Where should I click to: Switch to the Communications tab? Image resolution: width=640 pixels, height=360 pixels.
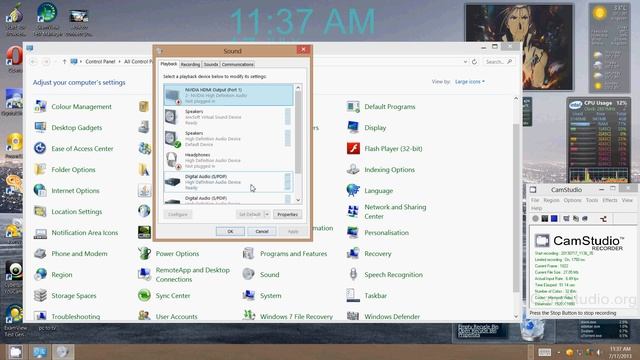click(x=238, y=64)
